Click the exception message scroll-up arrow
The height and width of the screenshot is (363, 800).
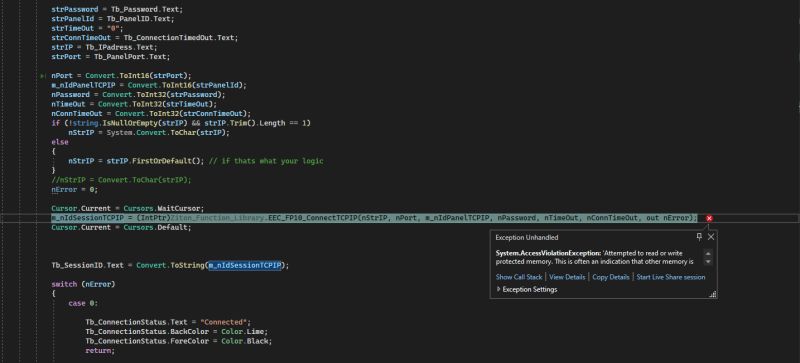[x=708, y=253]
